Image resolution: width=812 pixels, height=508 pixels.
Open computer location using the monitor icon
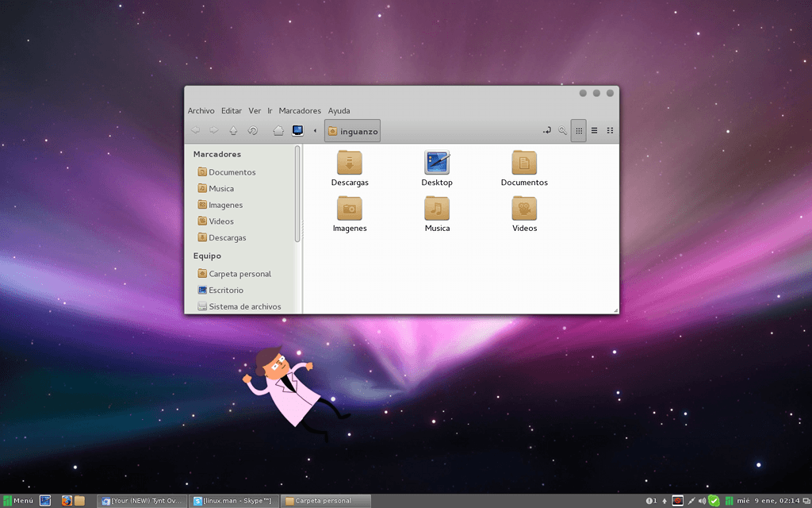click(x=297, y=130)
